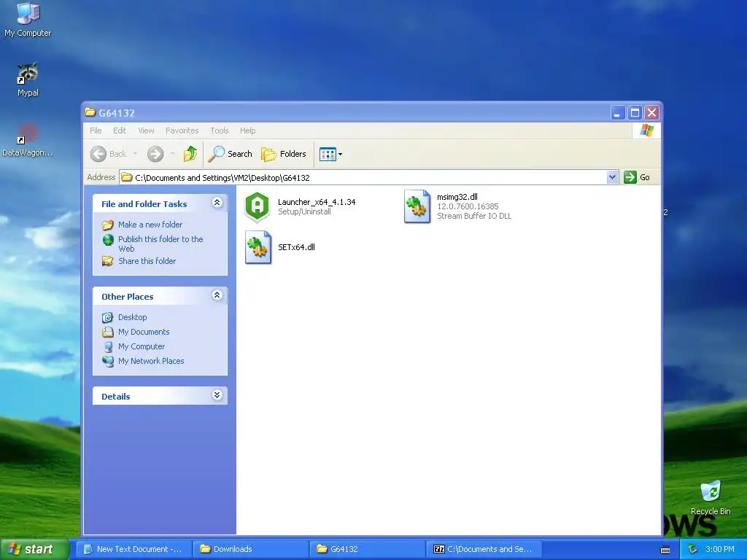Select the Launcher_x64_4.1.34 filename text
This screenshot has height=560, width=747.
[x=317, y=202]
